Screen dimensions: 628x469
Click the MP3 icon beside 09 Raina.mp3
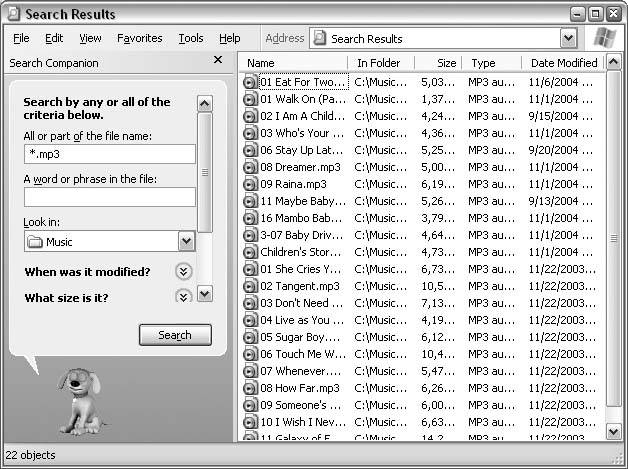(250, 184)
